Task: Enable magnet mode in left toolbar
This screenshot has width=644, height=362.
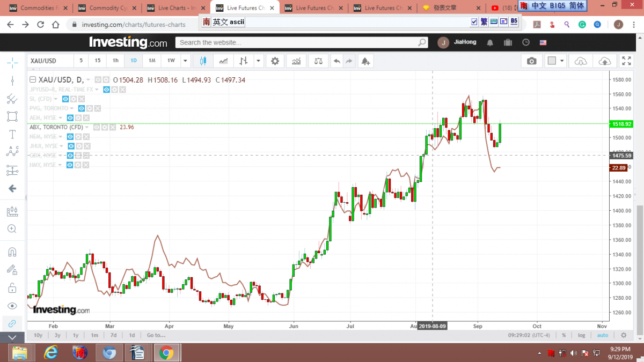Action: 12,252
